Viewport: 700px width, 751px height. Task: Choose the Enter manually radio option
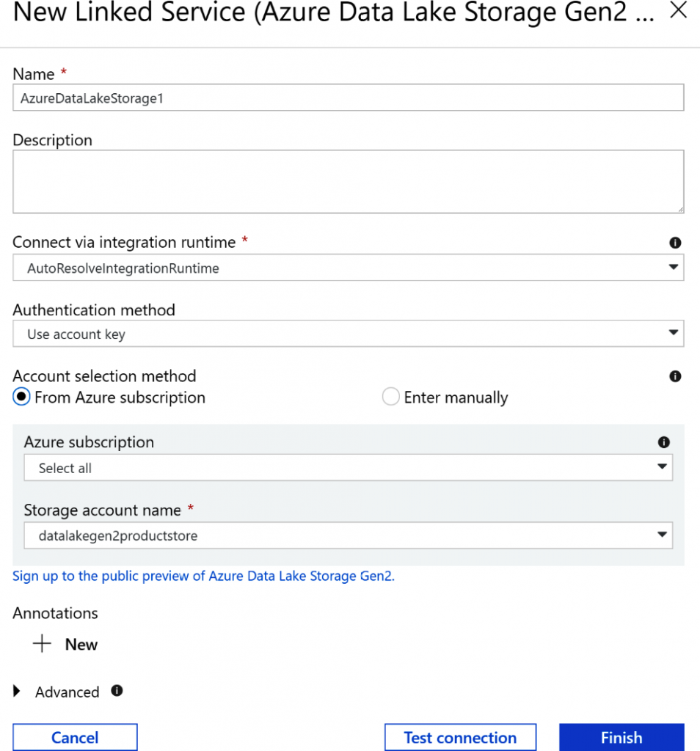point(390,398)
